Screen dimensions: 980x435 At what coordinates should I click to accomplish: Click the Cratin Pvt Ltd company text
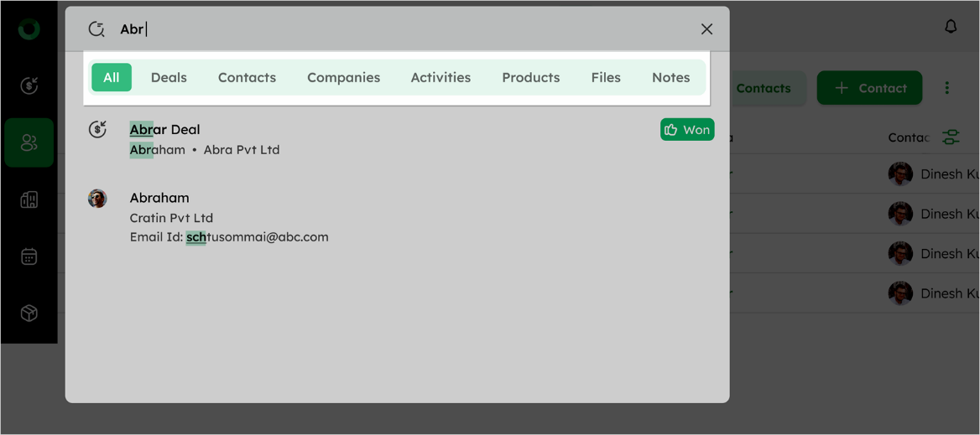[x=171, y=218]
